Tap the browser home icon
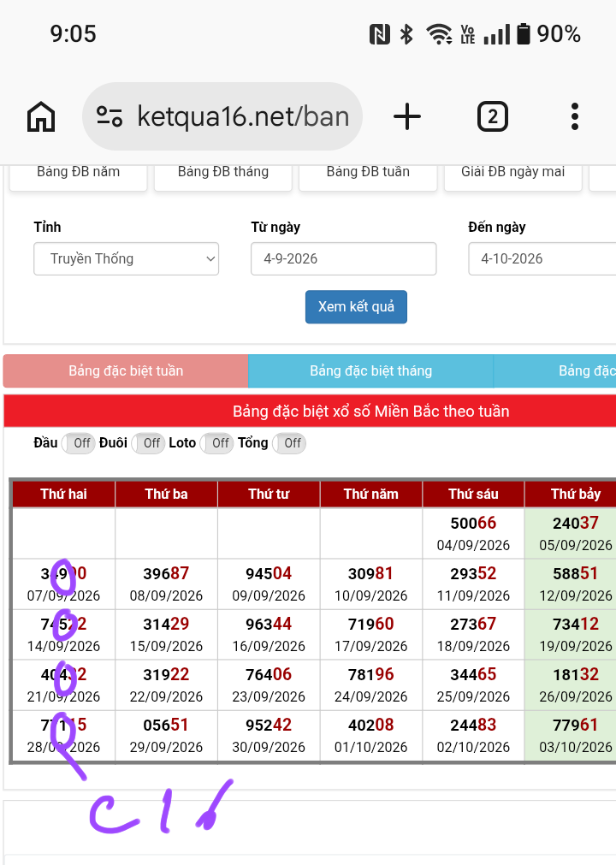 pyautogui.click(x=41, y=117)
